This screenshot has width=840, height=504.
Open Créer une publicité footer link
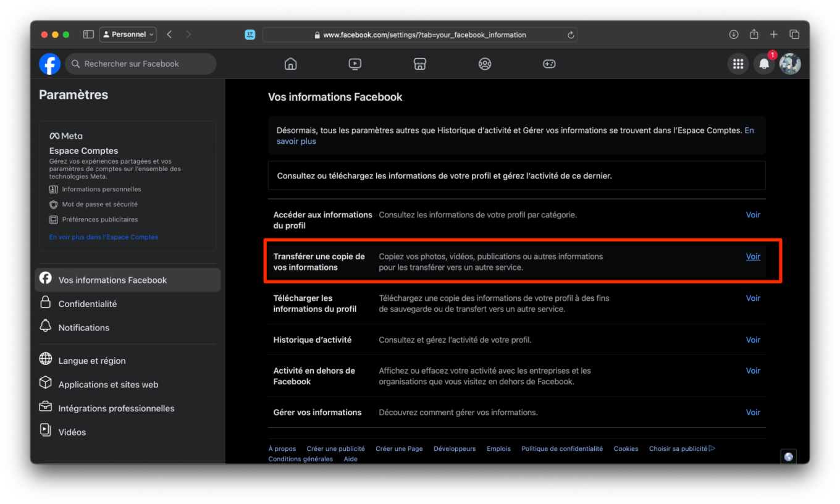(335, 448)
